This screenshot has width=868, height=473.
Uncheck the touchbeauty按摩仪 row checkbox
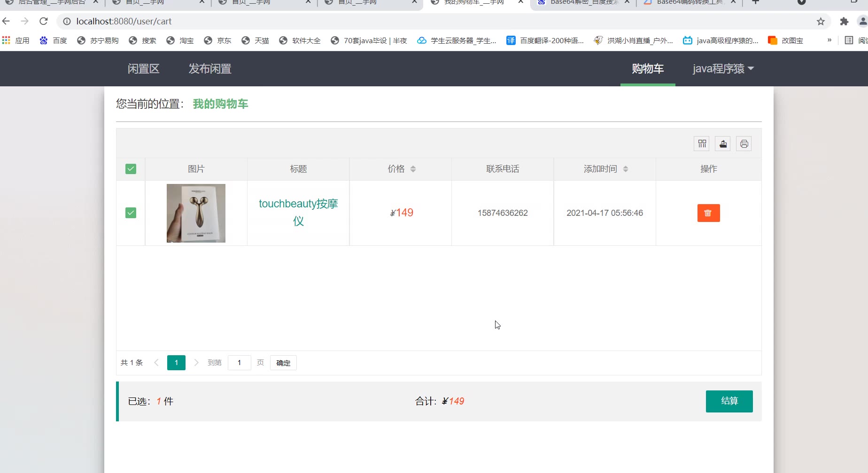point(131,213)
